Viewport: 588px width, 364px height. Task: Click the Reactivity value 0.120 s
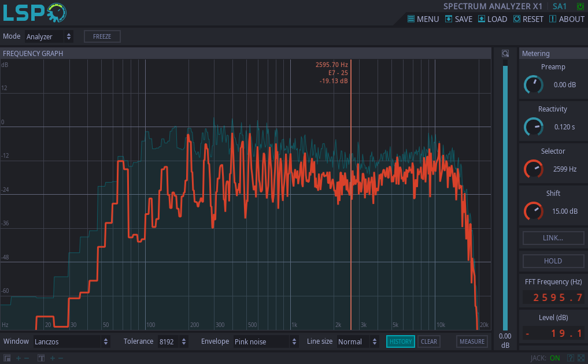coord(565,127)
